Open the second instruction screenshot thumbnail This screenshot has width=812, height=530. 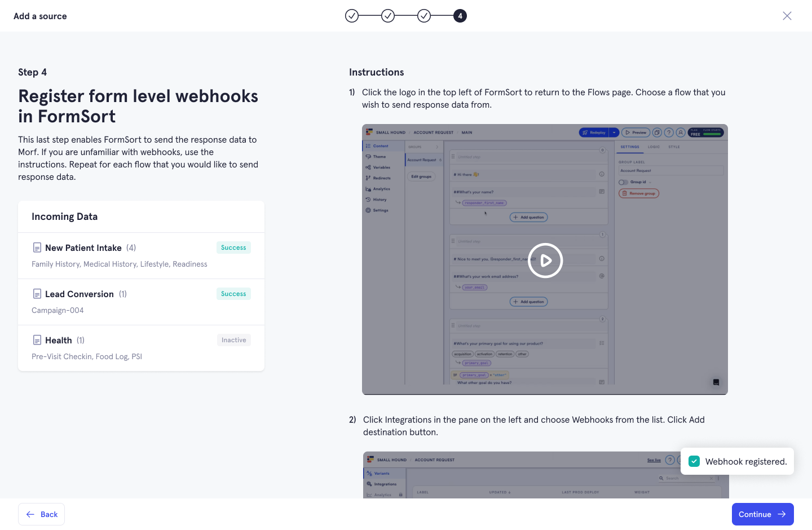tap(546, 475)
